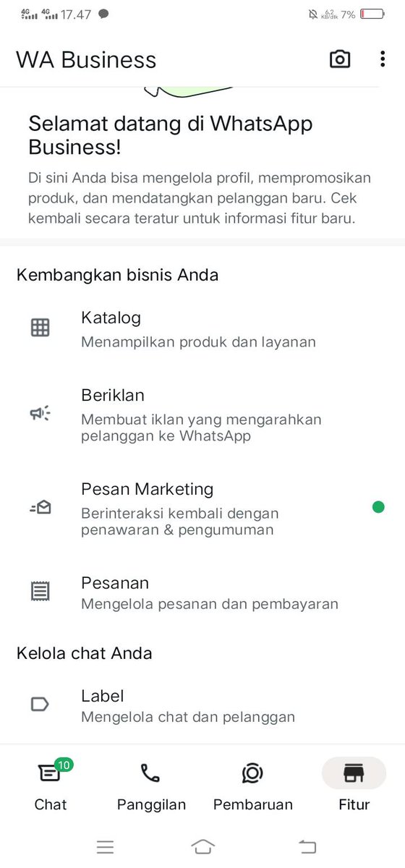
Task: Tap the Android recent apps navigation button
Action: 106,846
